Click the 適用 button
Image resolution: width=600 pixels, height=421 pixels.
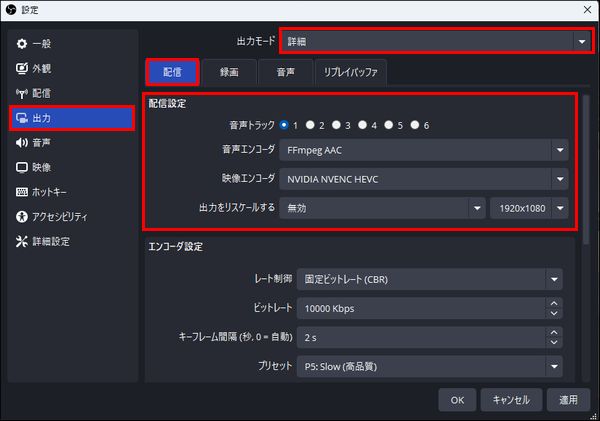click(568, 400)
